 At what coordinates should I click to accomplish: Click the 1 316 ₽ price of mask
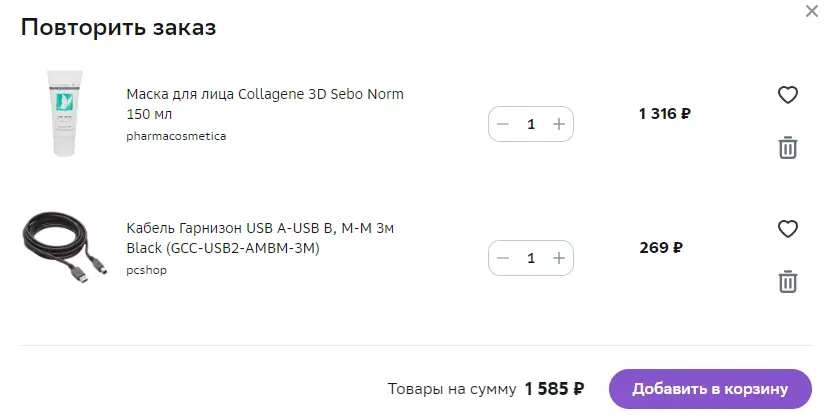(x=665, y=114)
